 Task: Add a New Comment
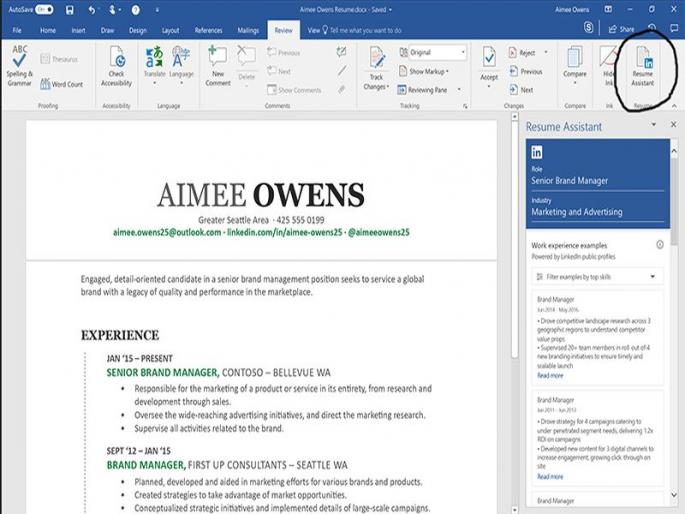click(218, 66)
